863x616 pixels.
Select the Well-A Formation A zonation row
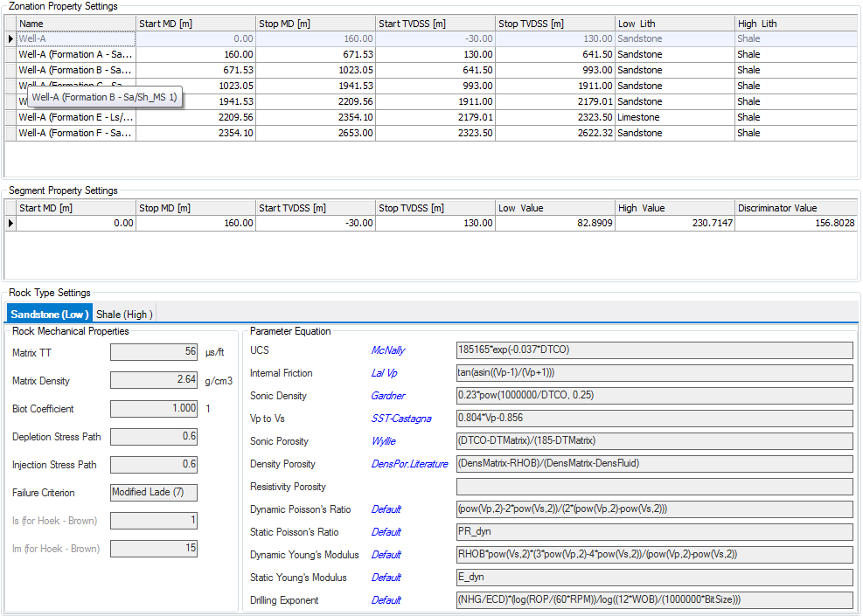click(75, 54)
